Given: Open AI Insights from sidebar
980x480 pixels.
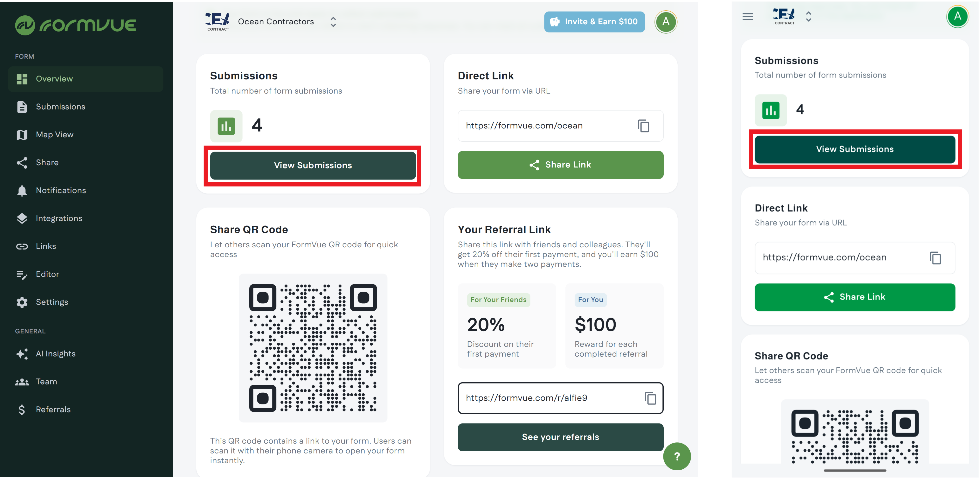Looking at the screenshot, I should pos(56,354).
